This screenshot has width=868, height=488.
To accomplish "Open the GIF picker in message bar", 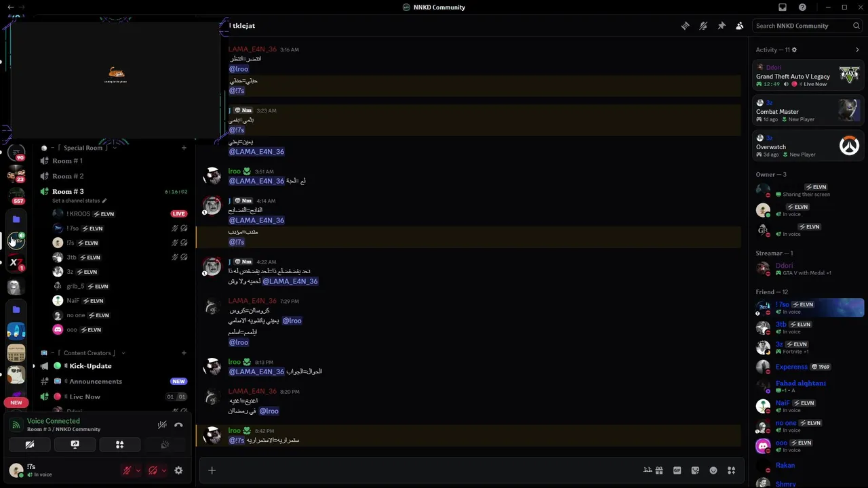I will pyautogui.click(x=677, y=470).
